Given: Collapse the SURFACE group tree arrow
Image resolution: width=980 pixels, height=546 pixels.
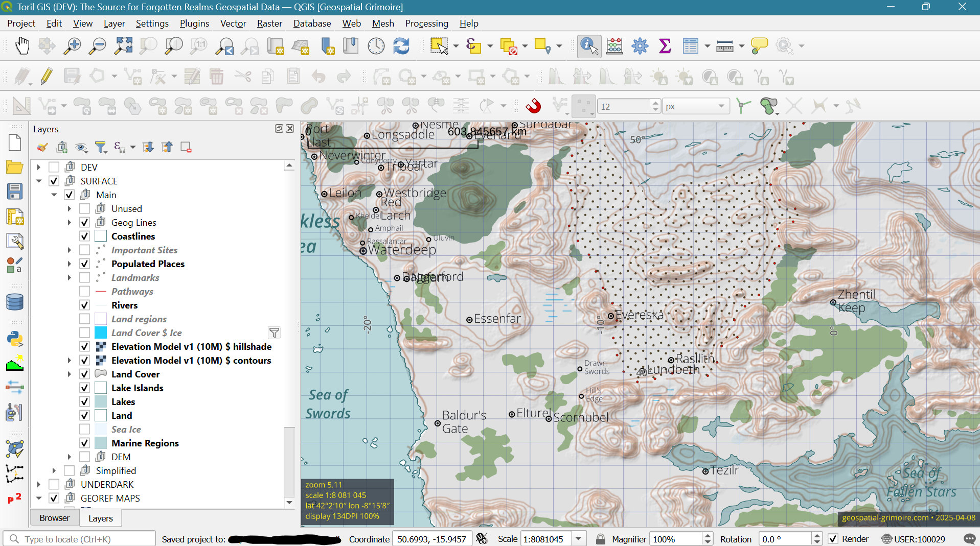Looking at the screenshot, I should coord(39,181).
